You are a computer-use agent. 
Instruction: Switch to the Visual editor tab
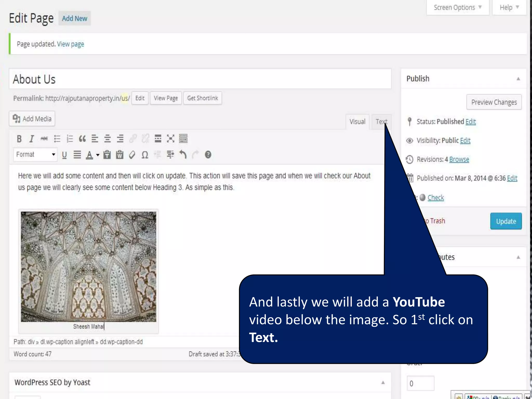pyautogui.click(x=357, y=122)
